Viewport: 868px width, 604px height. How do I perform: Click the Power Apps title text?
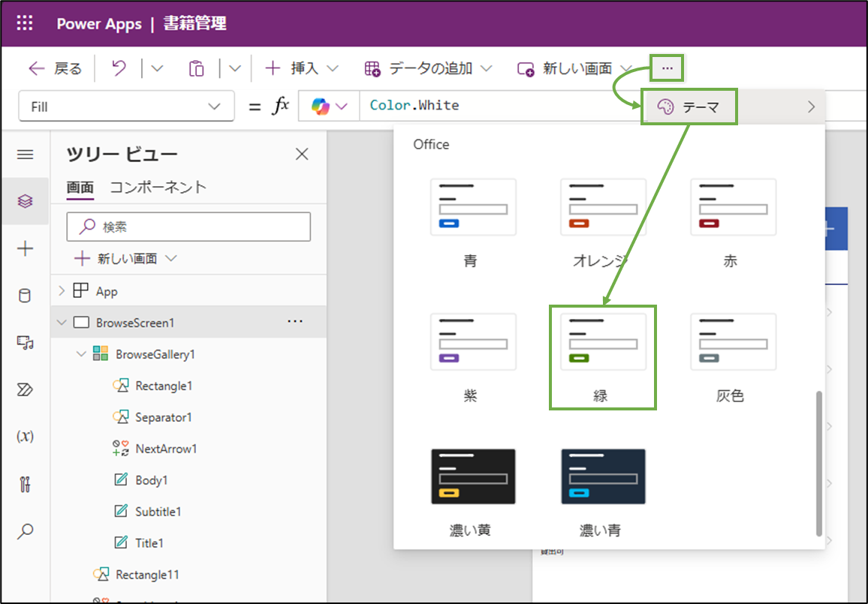pos(99,24)
